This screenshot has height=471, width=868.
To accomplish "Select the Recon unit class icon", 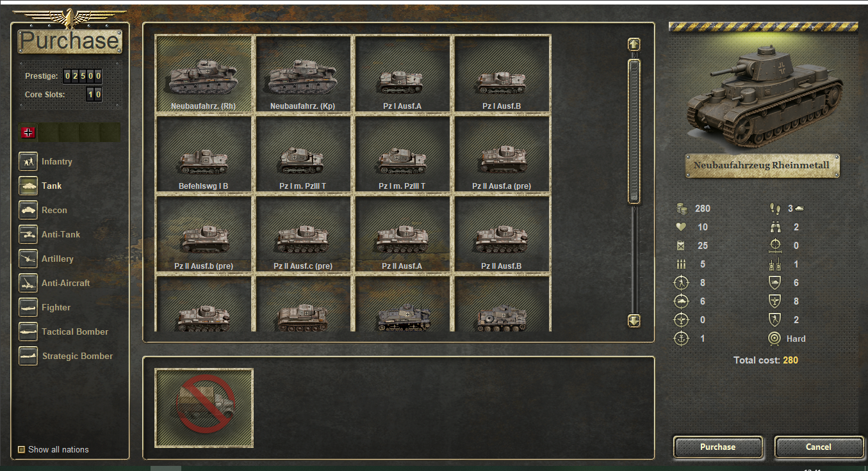I will [x=28, y=210].
